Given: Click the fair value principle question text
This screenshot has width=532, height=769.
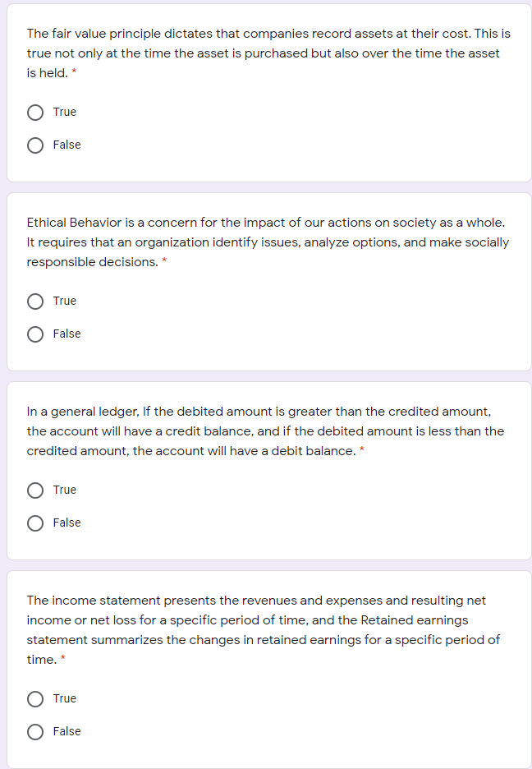Looking at the screenshot, I should pyautogui.click(x=263, y=53).
